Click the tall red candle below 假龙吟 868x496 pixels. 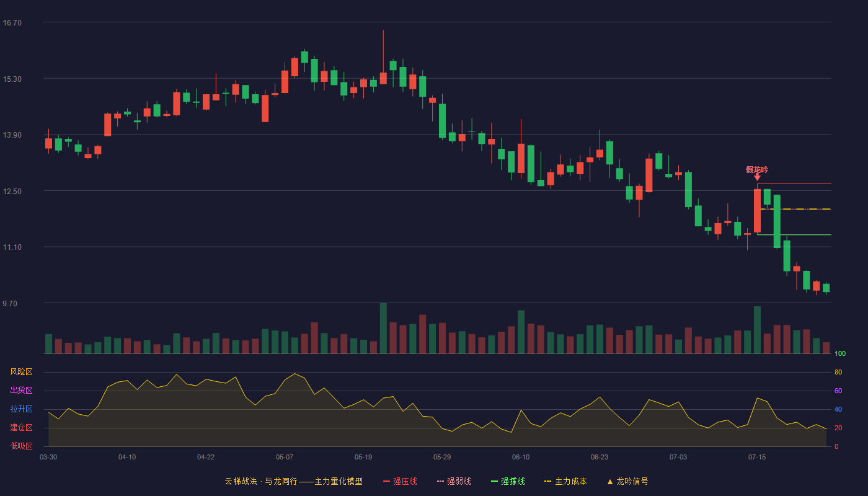(757, 211)
